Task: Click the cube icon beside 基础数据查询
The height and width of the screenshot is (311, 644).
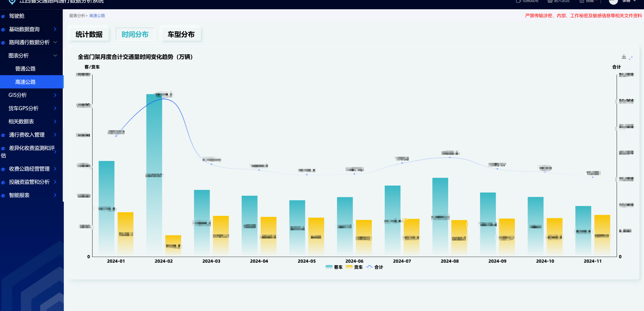Action: [3, 29]
